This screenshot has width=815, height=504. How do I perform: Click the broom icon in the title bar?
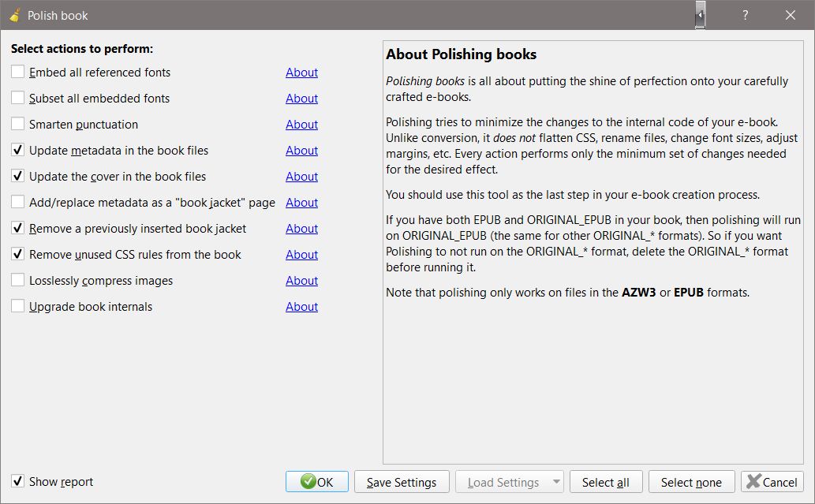14,15
